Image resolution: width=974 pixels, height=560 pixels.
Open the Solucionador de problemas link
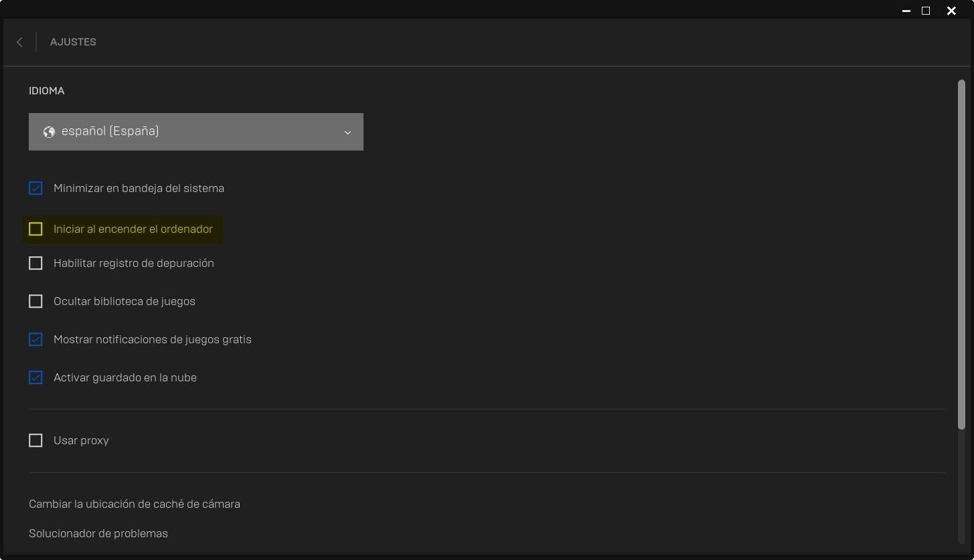point(98,533)
